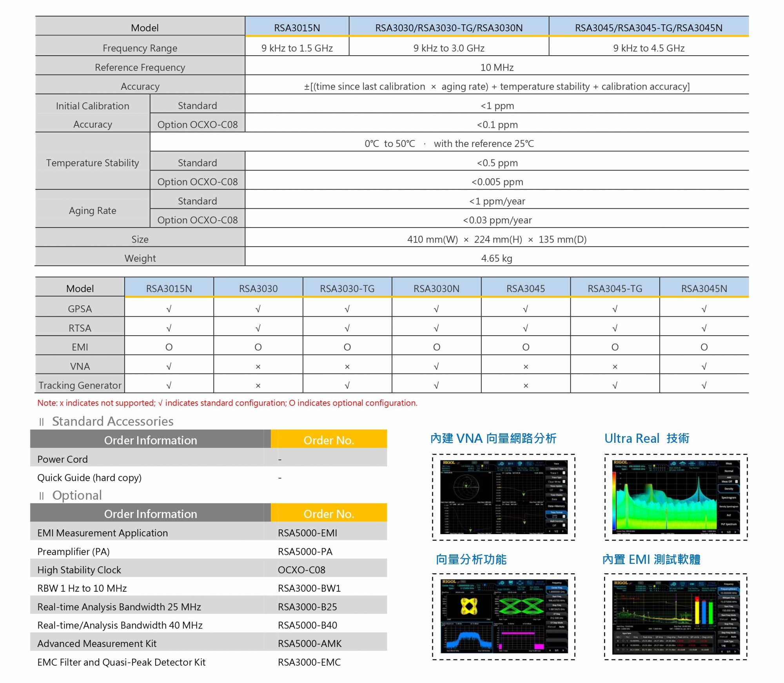784x683 pixels.
Task: Select order number RSA5000-AMK
Action: click(x=310, y=643)
